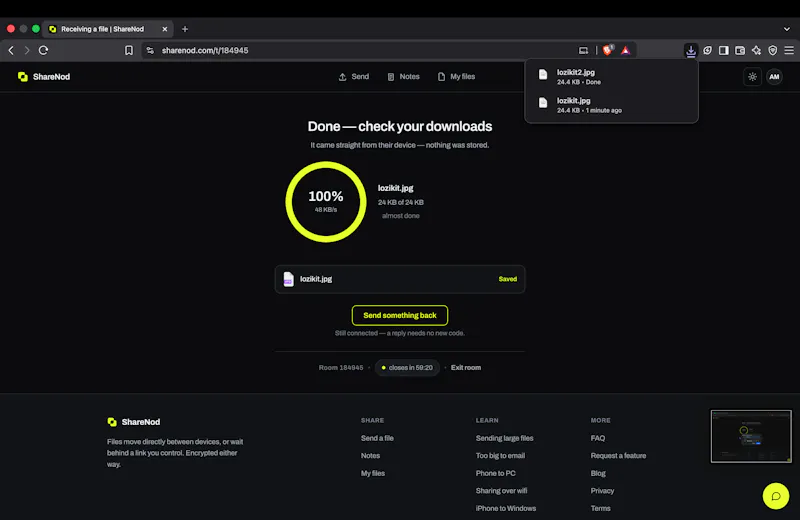The image size is (800, 520).
Task: Open My files link in the footer
Action: (372, 473)
